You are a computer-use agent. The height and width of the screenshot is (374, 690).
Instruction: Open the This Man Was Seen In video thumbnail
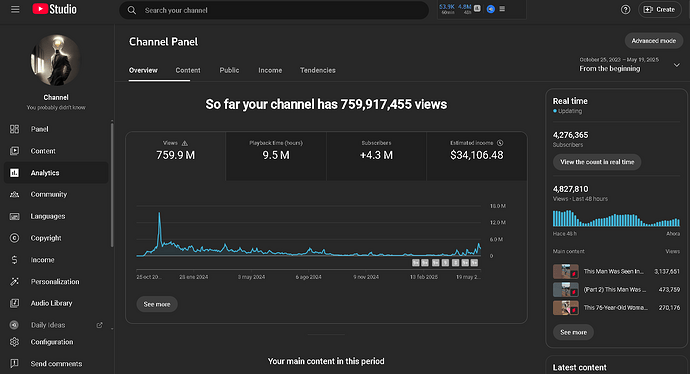coord(565,271)
